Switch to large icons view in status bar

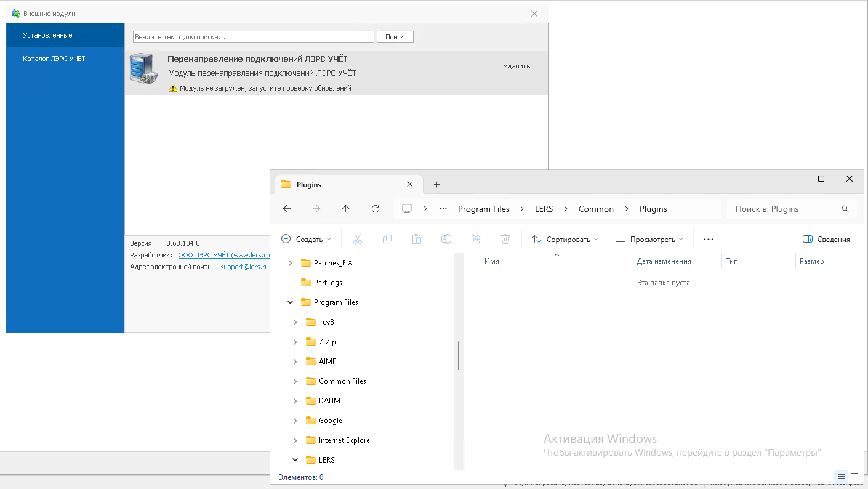click(854, 477)
